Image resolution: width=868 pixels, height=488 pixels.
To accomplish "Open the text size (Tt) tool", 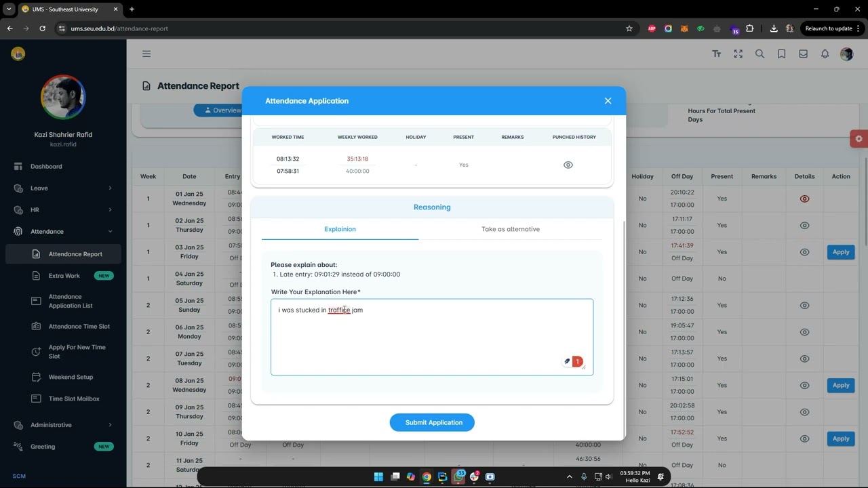I will point(716,54).
